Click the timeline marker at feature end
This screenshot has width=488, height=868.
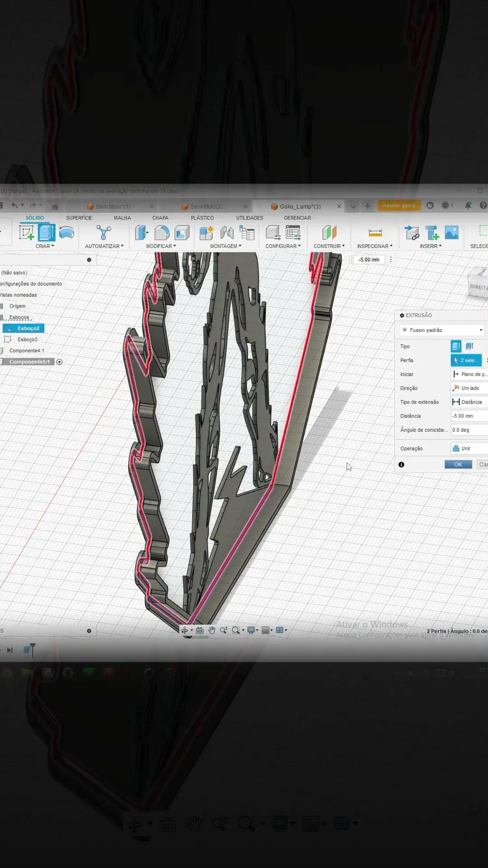(33, 649)
